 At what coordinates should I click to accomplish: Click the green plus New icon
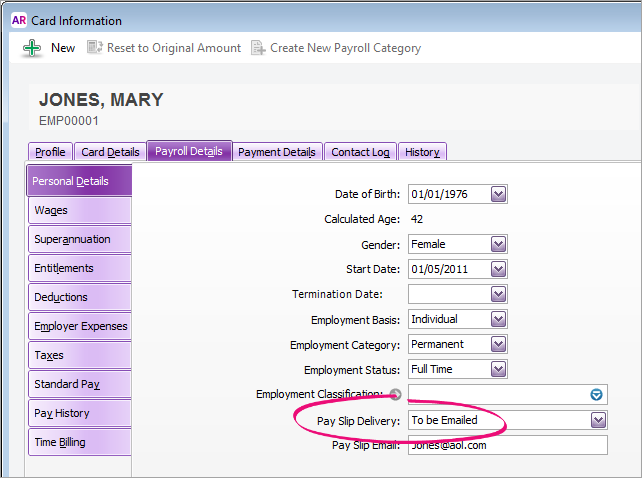(32, 48)
